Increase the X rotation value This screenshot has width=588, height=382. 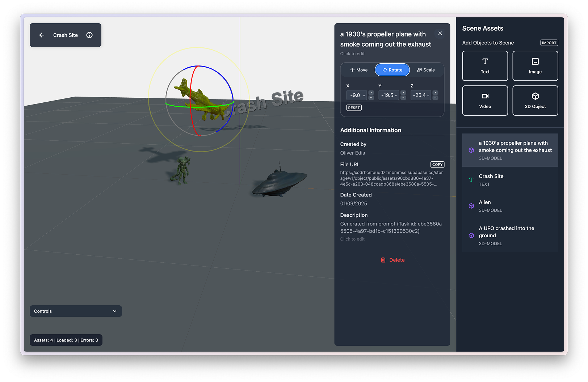[371, 93]
